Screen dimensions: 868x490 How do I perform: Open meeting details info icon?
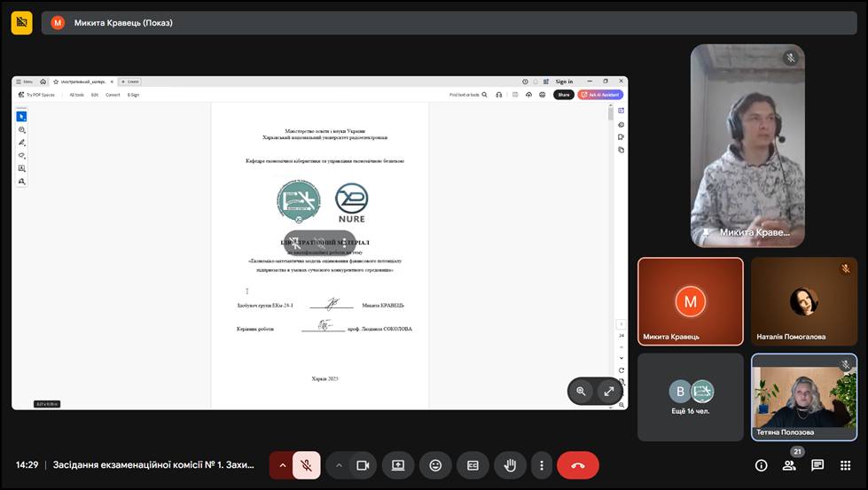[x=761, y=465]
